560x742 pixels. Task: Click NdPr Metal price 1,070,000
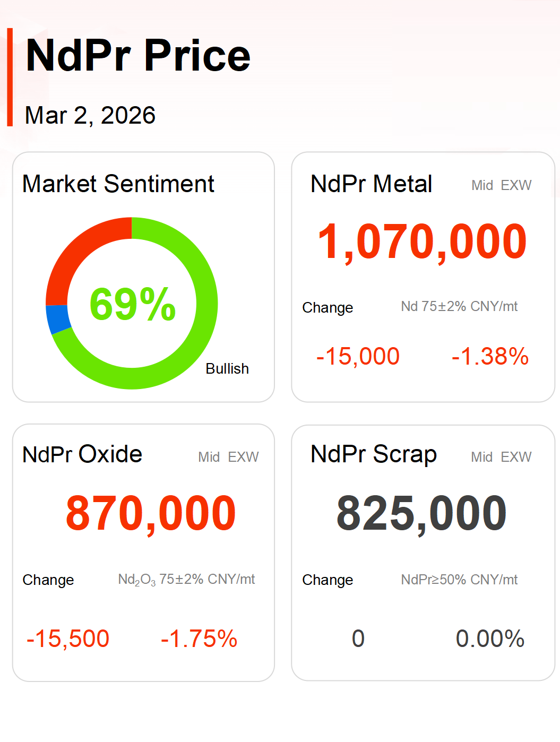(x=422, y=241)
